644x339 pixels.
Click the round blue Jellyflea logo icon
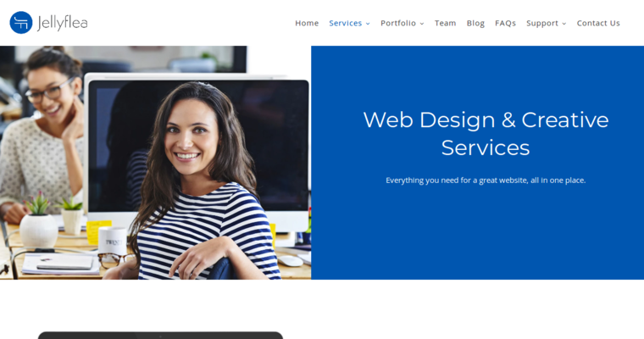[x=21, y=23]
